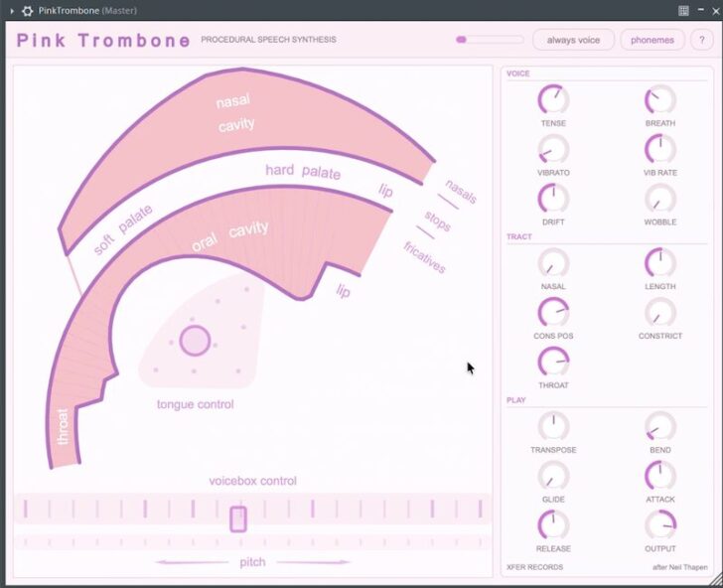Click the LENGTH knob

[x=660, y=263]
